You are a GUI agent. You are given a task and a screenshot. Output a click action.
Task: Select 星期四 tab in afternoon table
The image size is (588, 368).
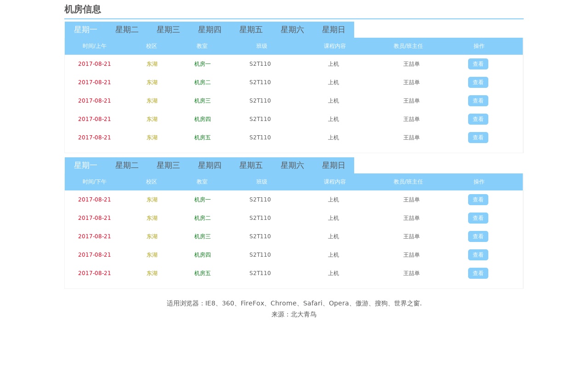coord(209,165)
